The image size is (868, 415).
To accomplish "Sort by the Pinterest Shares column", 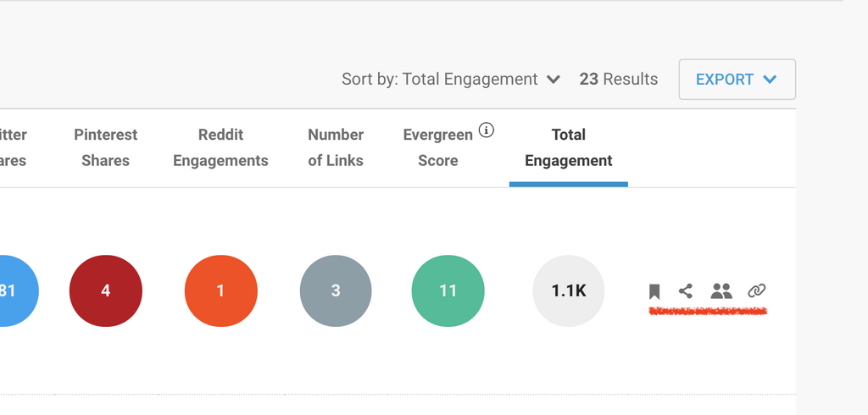I will (x=105, y=147).
